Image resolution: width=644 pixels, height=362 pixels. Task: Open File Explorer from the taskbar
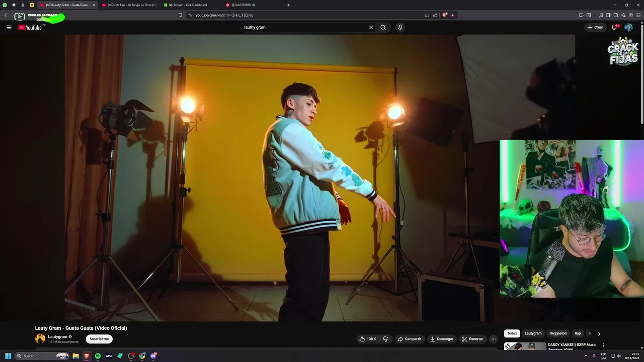point(75,356)
